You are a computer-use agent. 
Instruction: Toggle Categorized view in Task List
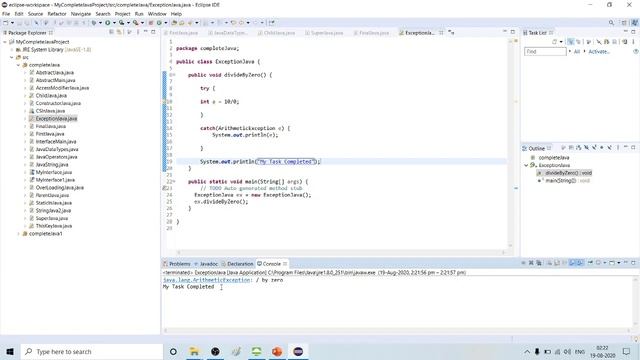click(570, 42)
